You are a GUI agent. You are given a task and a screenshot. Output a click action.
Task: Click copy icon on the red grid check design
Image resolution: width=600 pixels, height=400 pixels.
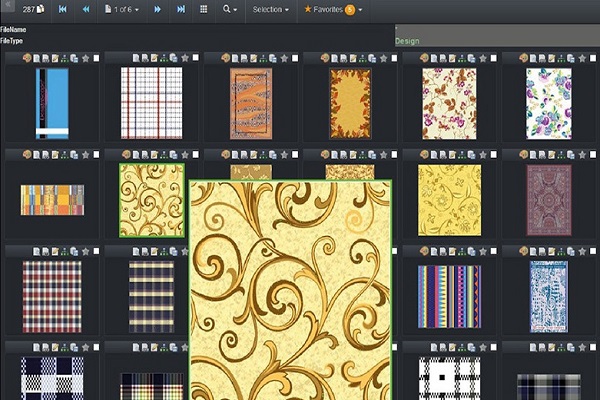[x=174, y=58]
